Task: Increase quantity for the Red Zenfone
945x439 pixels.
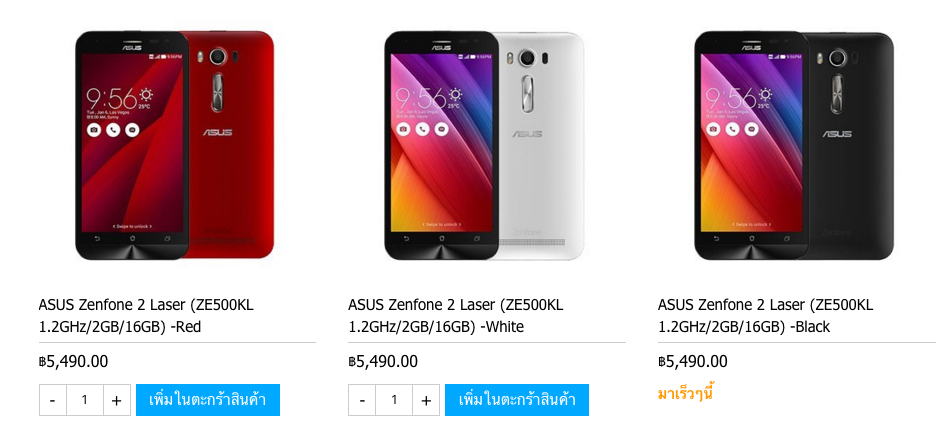Action: click(117, 400)
